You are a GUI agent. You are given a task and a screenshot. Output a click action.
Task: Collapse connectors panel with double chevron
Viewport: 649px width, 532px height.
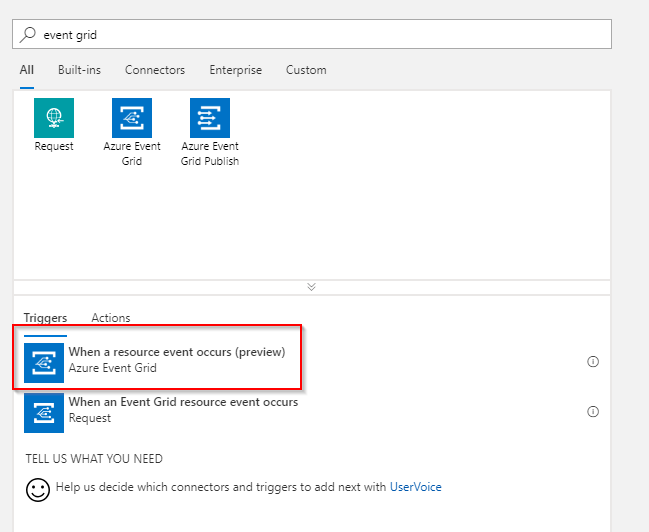pos(312,287)
